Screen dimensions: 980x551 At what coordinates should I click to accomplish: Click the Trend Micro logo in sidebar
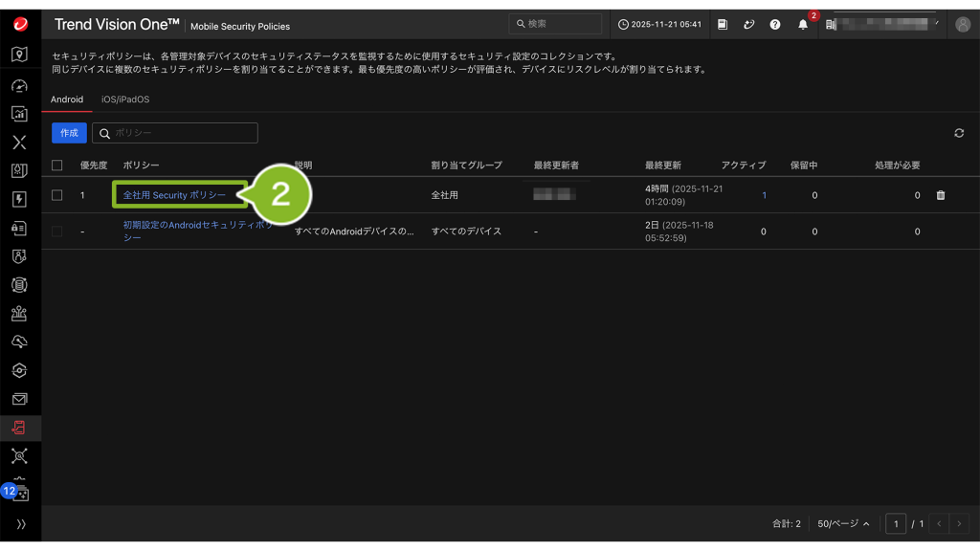tap(20, 24)
